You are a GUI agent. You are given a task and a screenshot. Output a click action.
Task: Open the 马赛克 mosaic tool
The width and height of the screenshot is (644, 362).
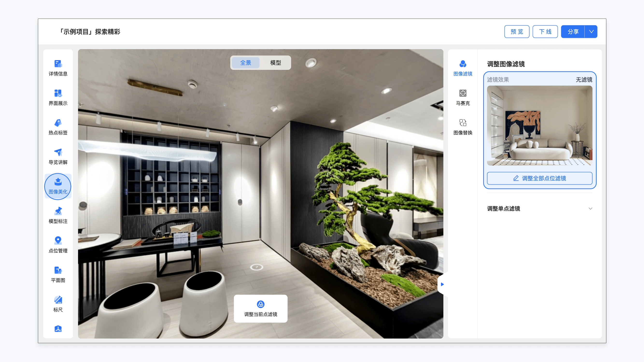(463, 97)
